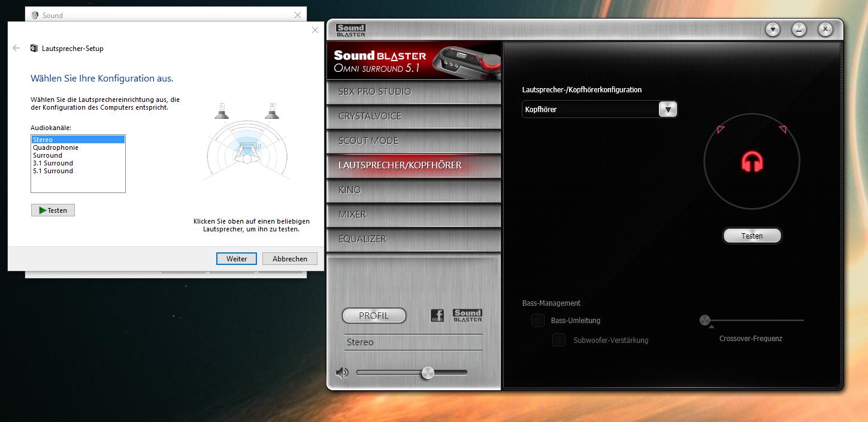
Task: Click the Abbrechen button
Action: (x=290, y=259)
